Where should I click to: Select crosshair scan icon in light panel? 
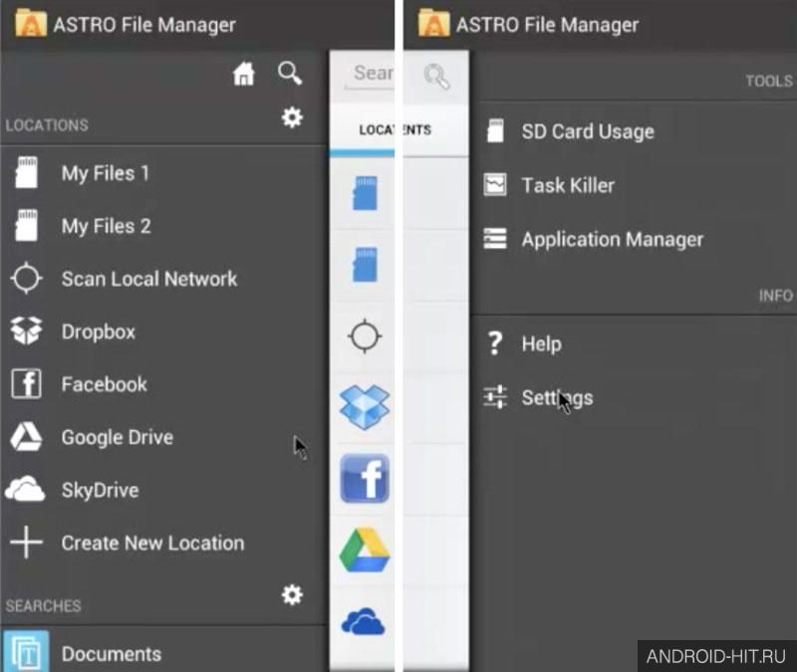tap(365, 336)
